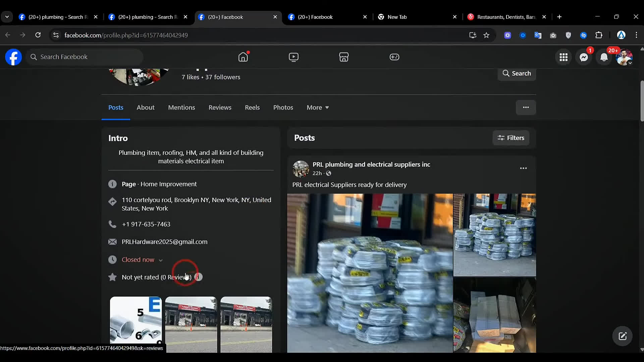Open the Gaming icon in top navigation

pos(394,57)
